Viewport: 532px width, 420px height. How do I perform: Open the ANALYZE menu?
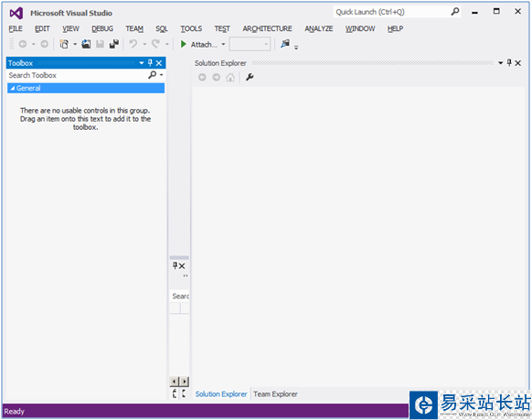(319, 29)
